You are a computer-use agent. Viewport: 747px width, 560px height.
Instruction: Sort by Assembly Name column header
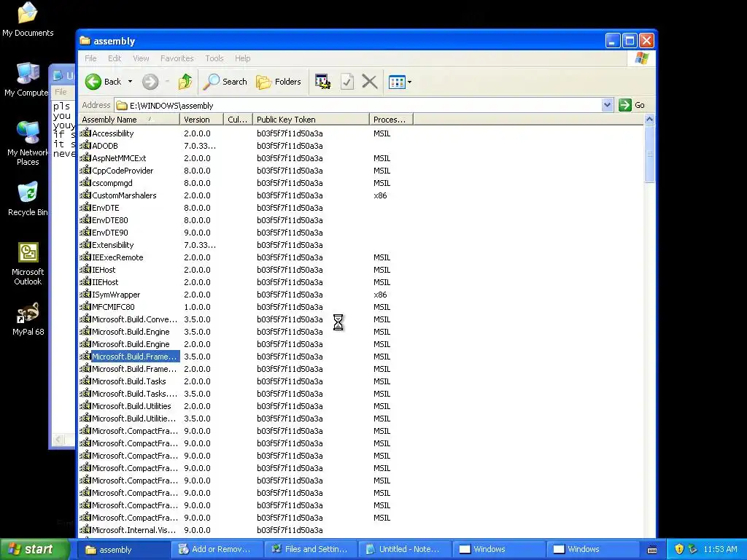[129, 120]
